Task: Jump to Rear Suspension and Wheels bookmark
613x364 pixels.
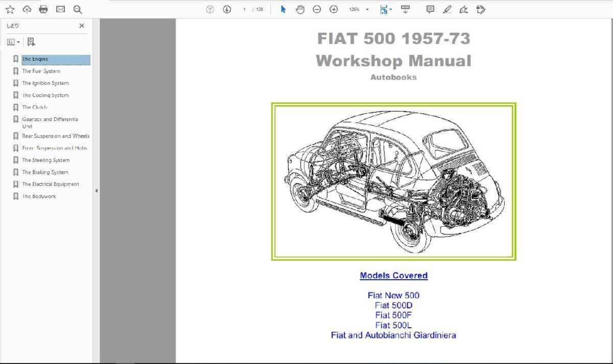Action: [x=56, y=136]
